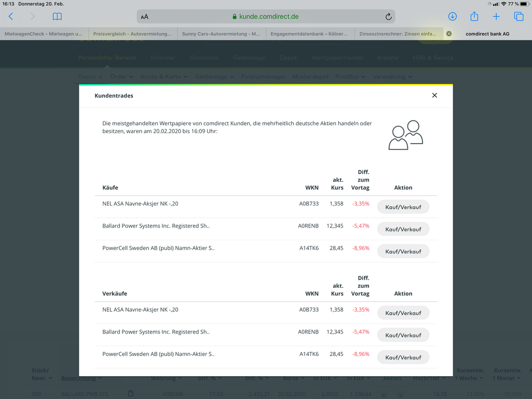This screenshot has width=532, height=399.
Task: Expand the Order dropdown menu
Action: (121, 77)
